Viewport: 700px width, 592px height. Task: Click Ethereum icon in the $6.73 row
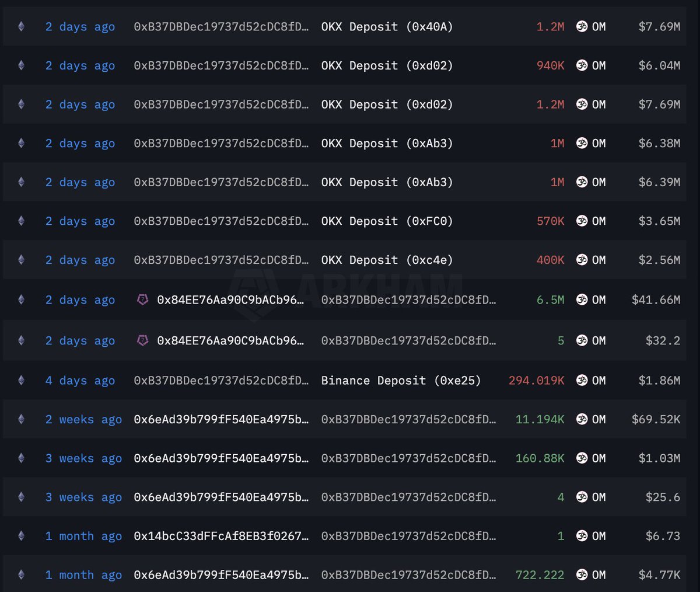click(x=21, y=536)
